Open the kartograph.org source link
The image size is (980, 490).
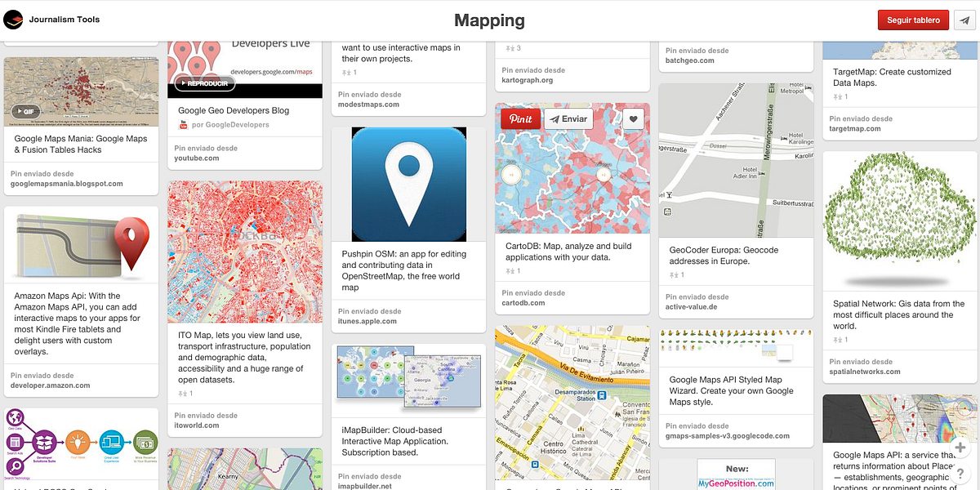tap(528, 80)
